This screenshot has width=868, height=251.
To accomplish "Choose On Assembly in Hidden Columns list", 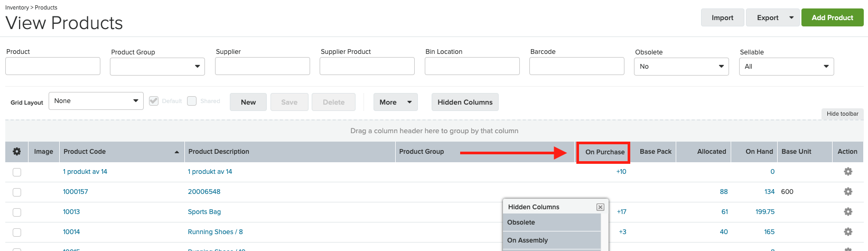I will click(x=552, y=240).
